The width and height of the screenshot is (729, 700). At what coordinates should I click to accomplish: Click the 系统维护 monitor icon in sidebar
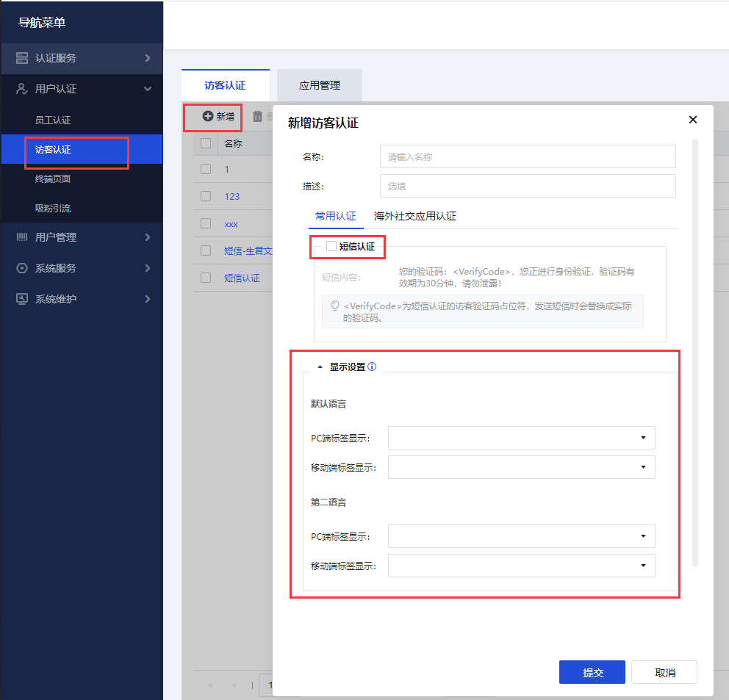pyautogui.click(x=22, y=299)
